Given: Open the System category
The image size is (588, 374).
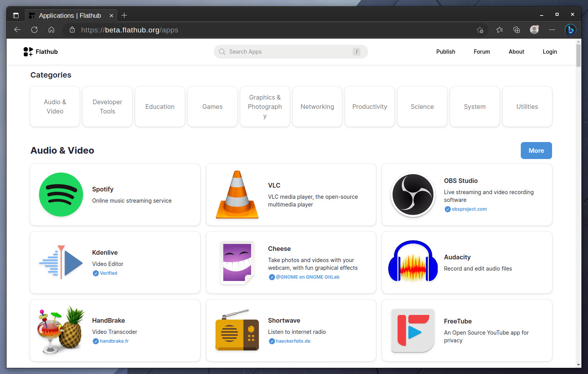Looking at the screenshot, I should pyautogui.click(x=475, y=107).
